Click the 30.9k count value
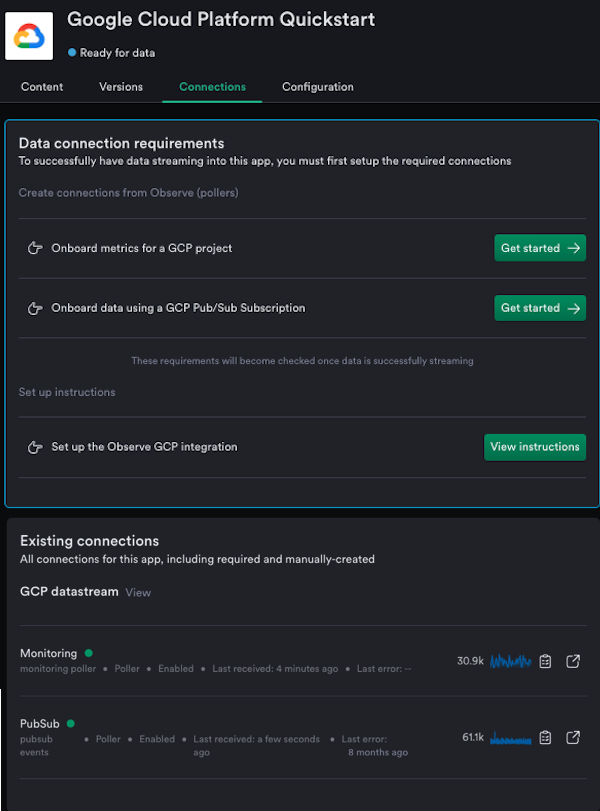 tap(470, 660)
